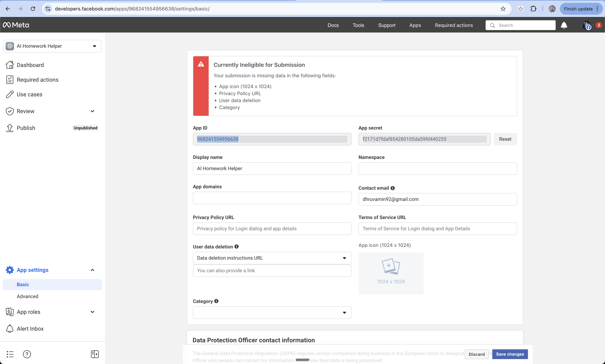Click the App domains field

pos(272,198)
